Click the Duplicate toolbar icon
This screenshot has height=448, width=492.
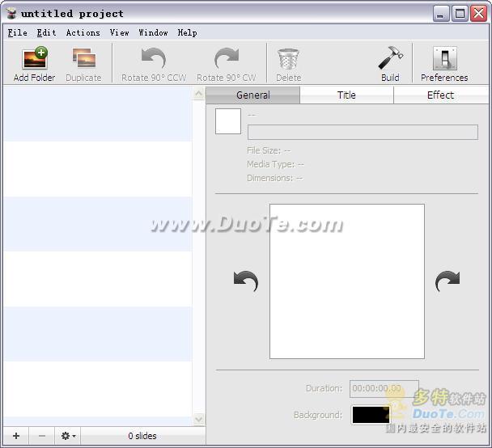tap(84, 57)
